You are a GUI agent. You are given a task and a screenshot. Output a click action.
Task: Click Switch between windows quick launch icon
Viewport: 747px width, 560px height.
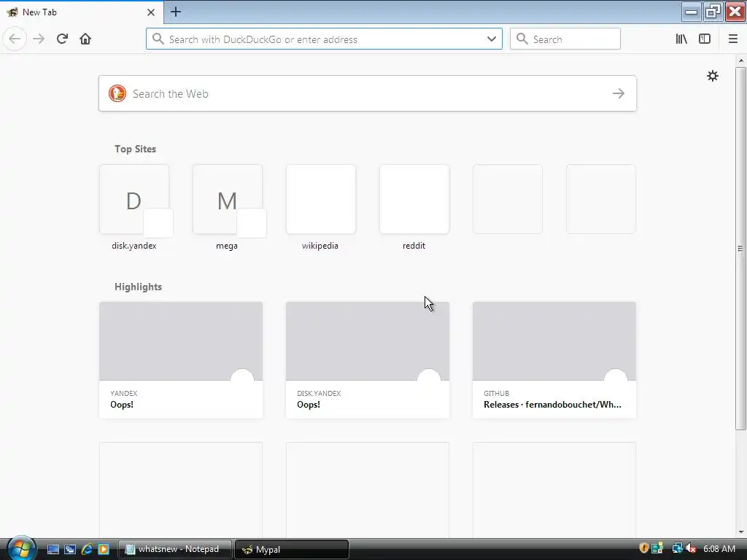(x=70, y=549)
